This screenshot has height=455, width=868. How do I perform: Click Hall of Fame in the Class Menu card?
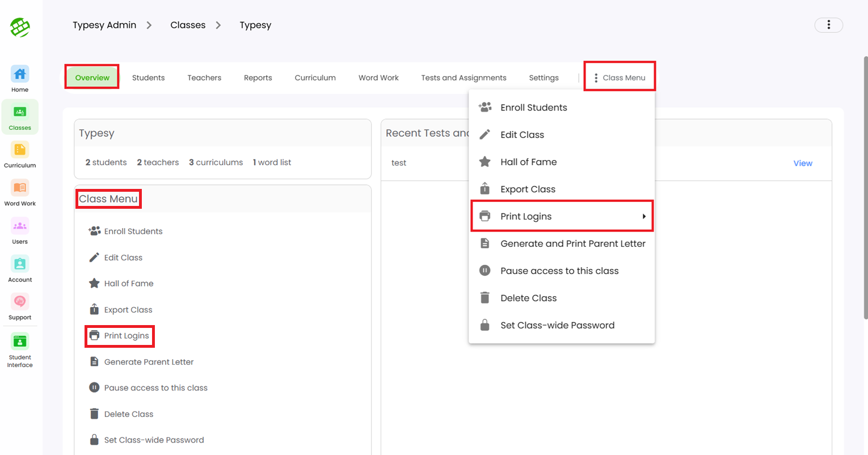[x=121, y=284]
